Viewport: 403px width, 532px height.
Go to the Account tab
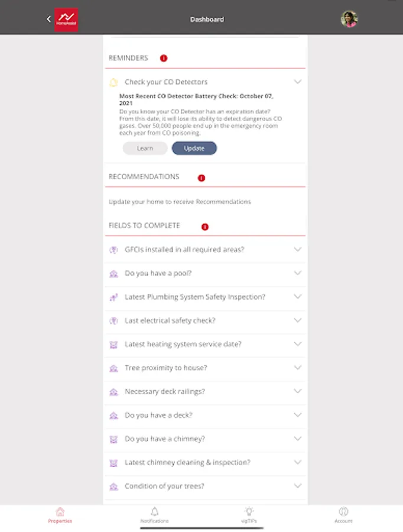pos(343,514)
